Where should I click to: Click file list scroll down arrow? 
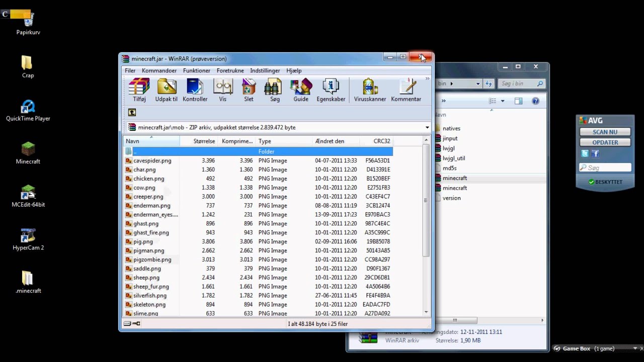[x=426, y=312]
